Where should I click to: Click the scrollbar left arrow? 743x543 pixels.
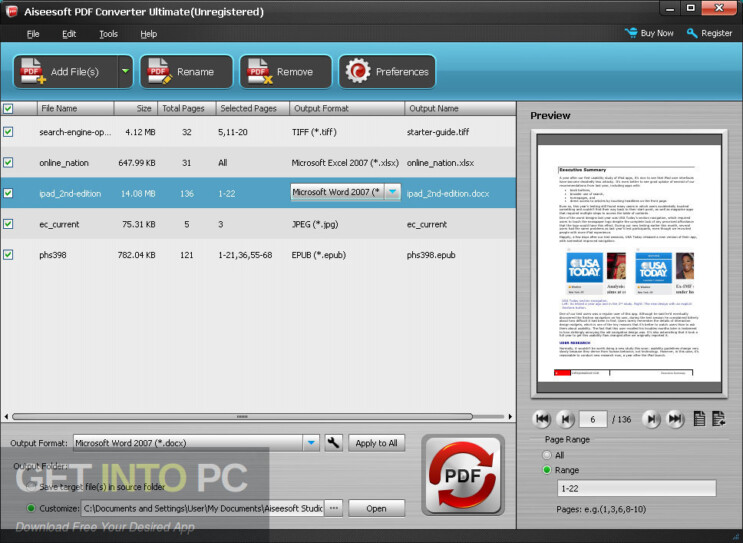(x=6, y=416)
